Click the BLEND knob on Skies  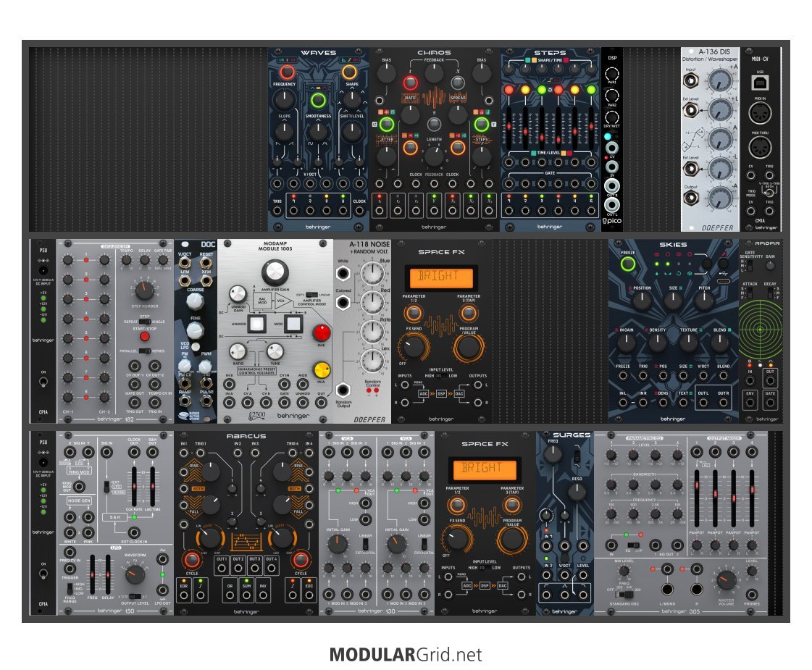pos(720,343)
